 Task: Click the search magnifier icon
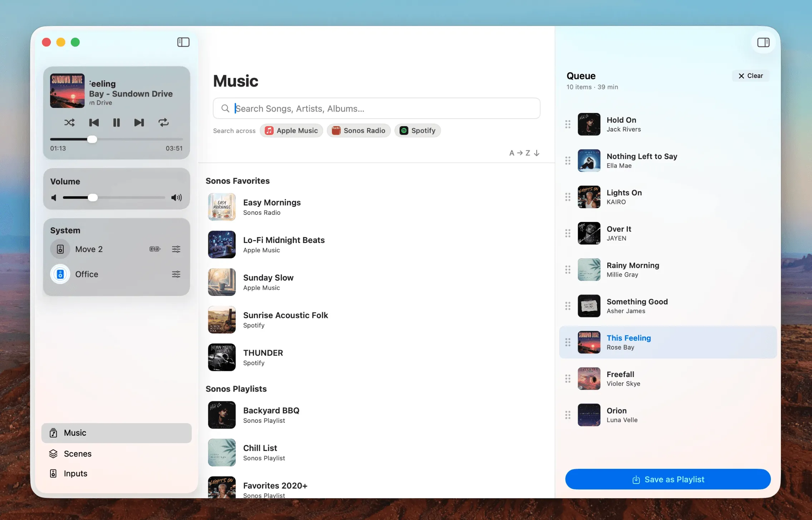(225, 108)
